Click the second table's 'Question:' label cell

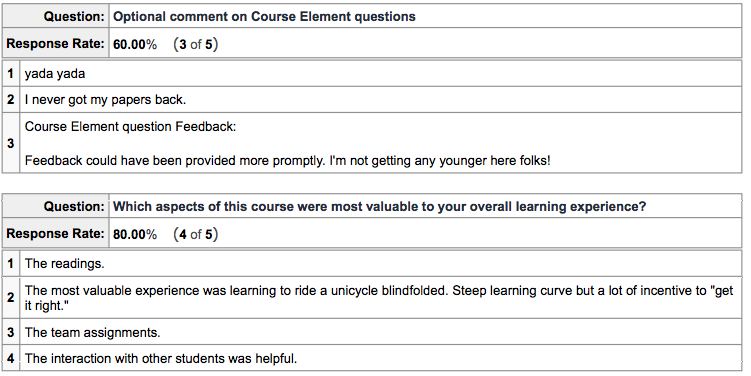pyautogui.click(x=56, y=206)
